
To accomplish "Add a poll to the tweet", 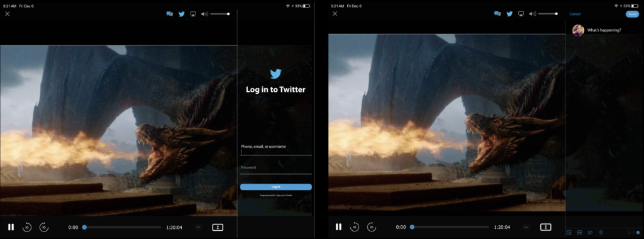I will point(590,233).
